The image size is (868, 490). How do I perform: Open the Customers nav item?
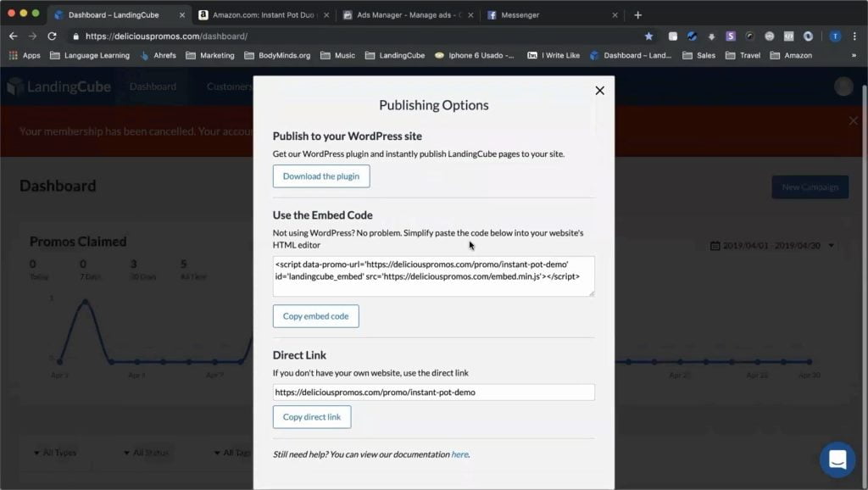click(229, 87)
